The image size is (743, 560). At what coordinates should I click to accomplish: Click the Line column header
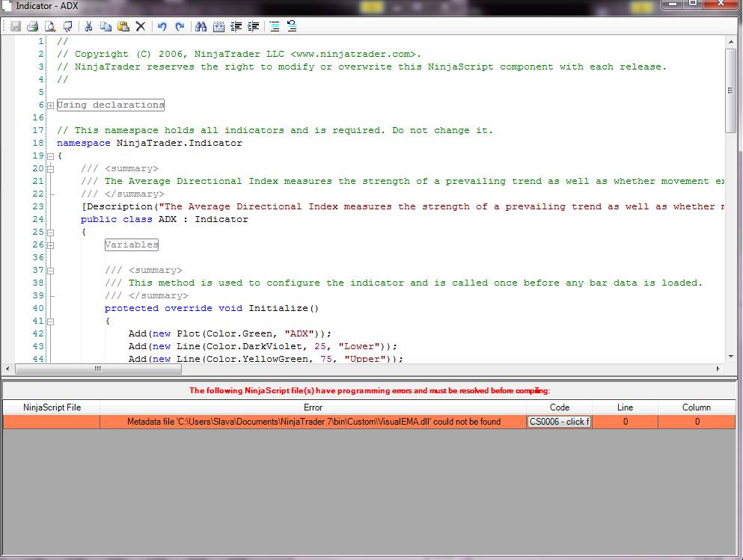click(x=625, y=407)
